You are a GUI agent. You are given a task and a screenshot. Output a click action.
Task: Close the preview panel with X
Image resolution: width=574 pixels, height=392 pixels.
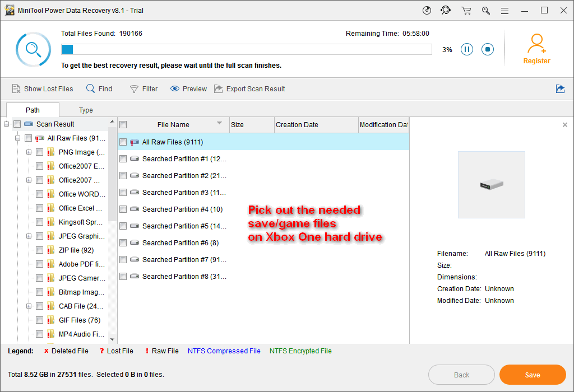[564, 125]
